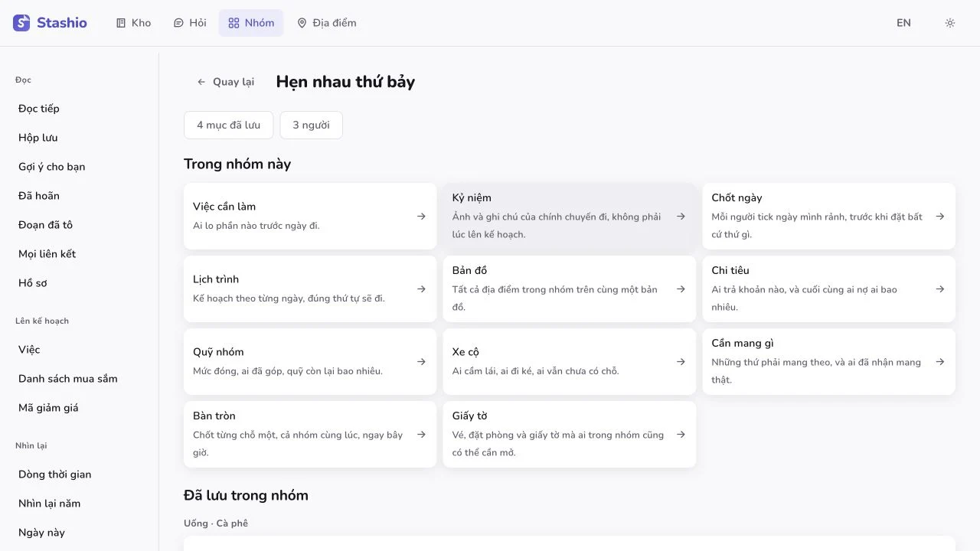Click the 4 mục đã lưu chip

click(228, 125)
